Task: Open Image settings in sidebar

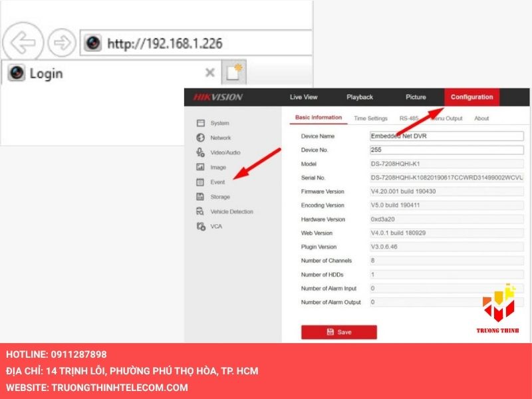Action: pyautogui.click(x=218, y=168)
